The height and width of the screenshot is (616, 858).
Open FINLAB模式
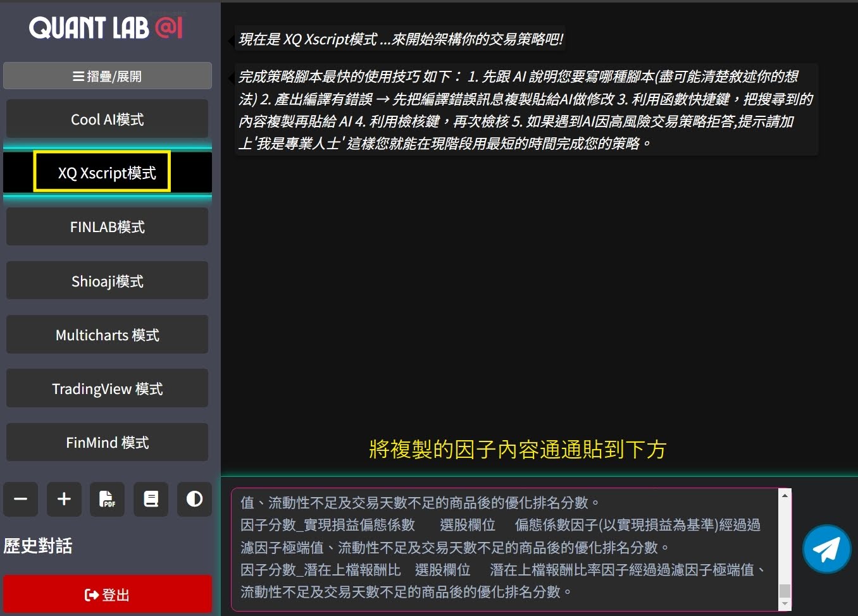tap(108, 226)
